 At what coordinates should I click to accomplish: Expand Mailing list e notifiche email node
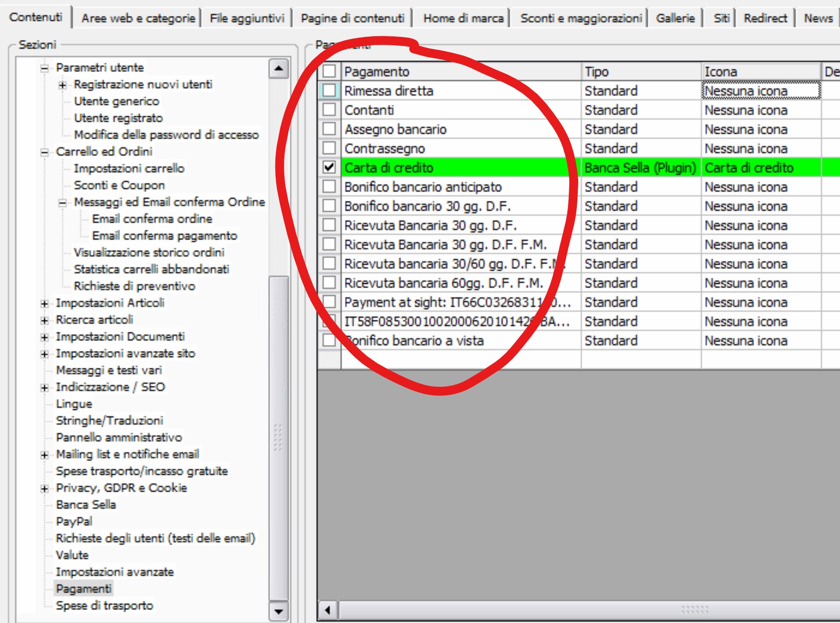click(x=44, y=455)
